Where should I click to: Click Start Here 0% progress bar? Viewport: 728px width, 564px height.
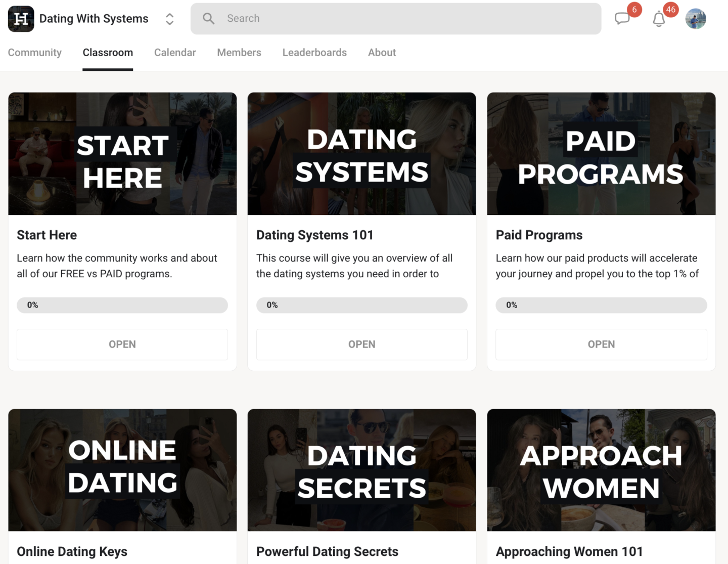click(x=122, y=305)
